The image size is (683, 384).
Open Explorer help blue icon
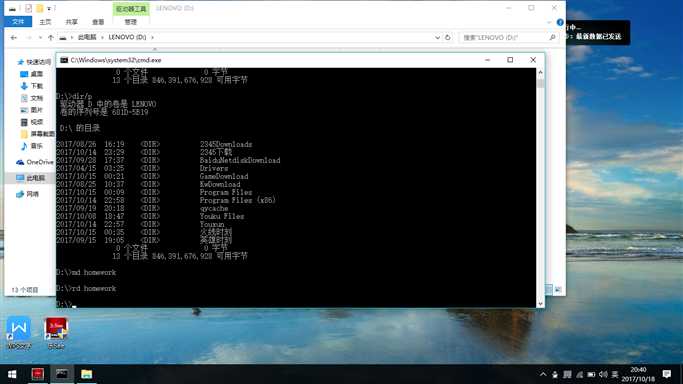[560, 22]
